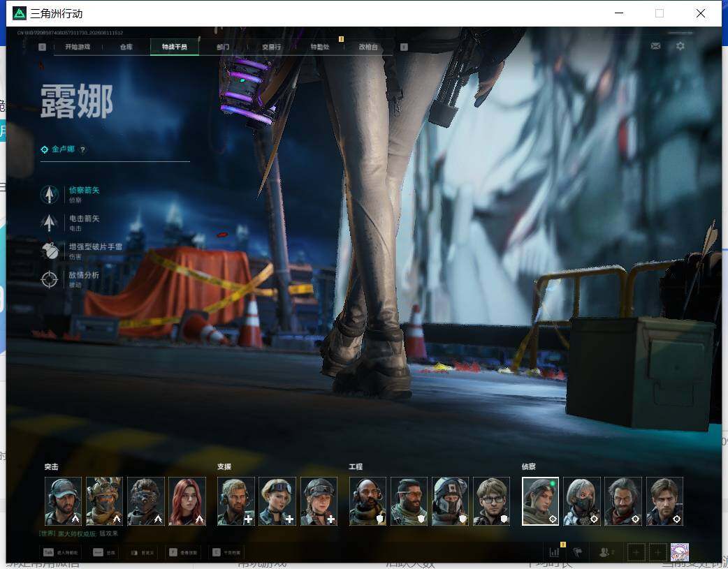Click the 突击 class heading

(x=52, y=467)
